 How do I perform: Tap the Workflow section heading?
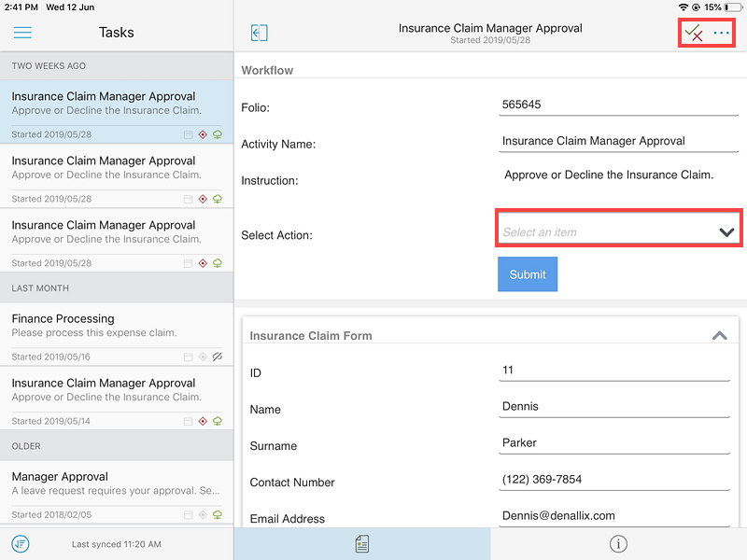pyautogui.click(x=267, y=71)
